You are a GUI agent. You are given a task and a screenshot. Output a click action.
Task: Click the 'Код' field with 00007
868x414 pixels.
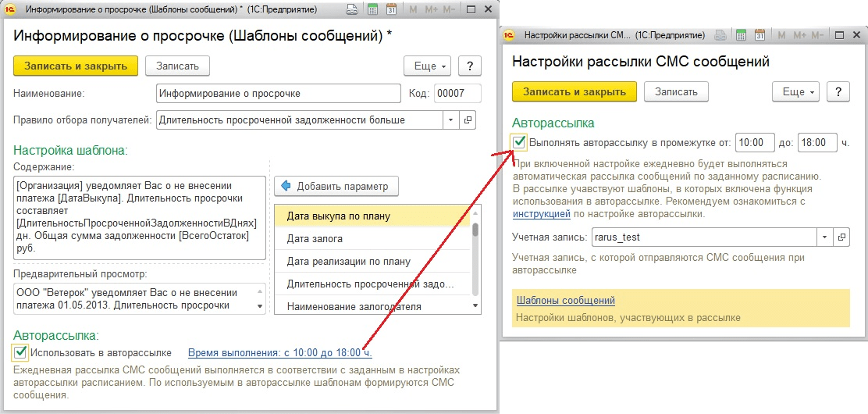[457, 93]
